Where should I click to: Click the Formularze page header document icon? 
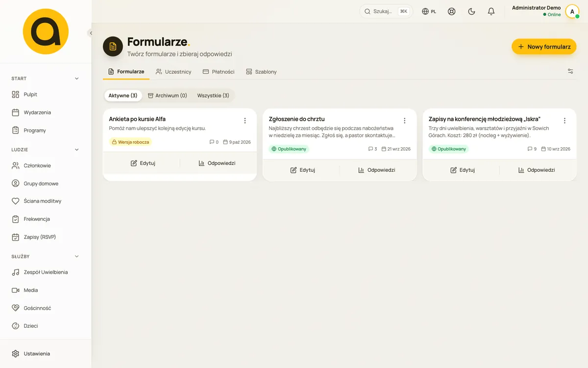point(113,47)
